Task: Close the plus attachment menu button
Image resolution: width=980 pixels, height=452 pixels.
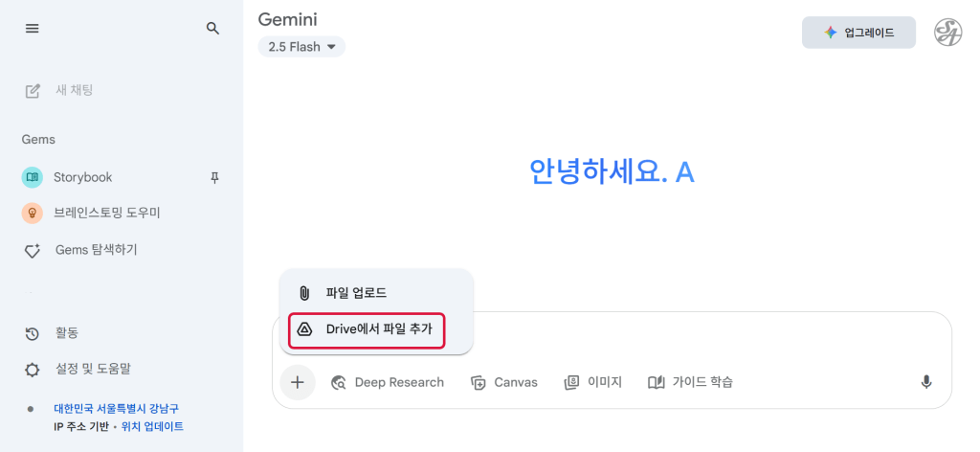Action: click(298, 382)
